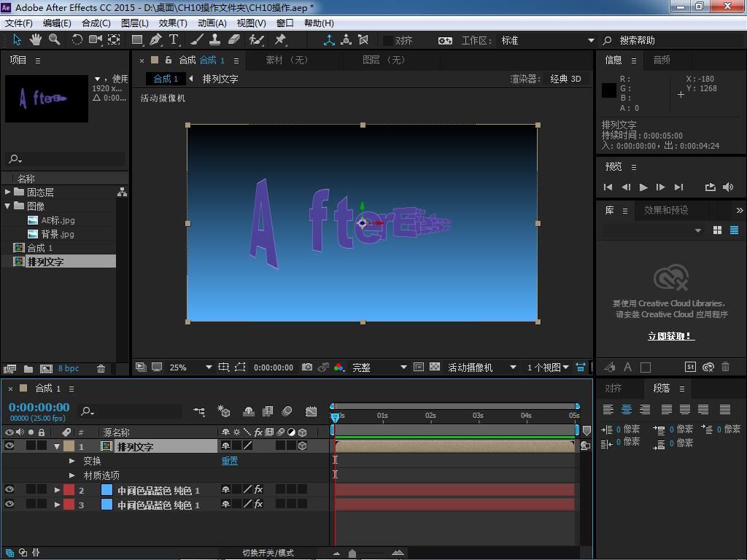Open the Graph Editor in timeline

click(x=311, y=411)
